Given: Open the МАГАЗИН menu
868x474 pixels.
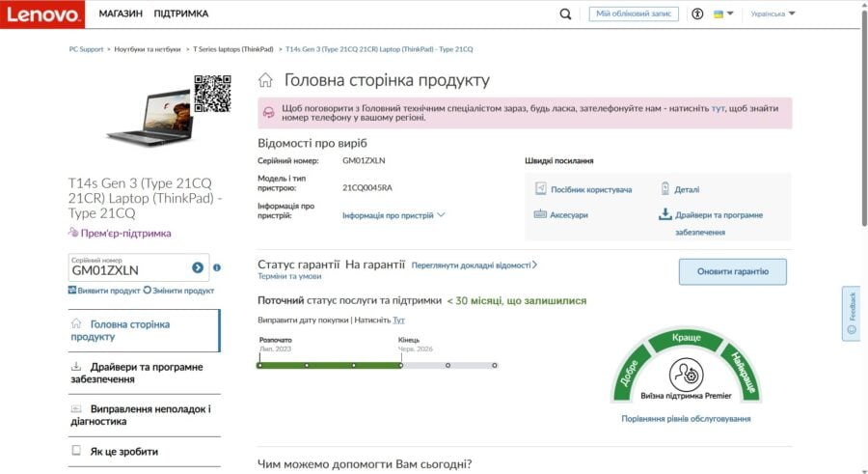Looking at the screenshot, I should pos(121,14).
